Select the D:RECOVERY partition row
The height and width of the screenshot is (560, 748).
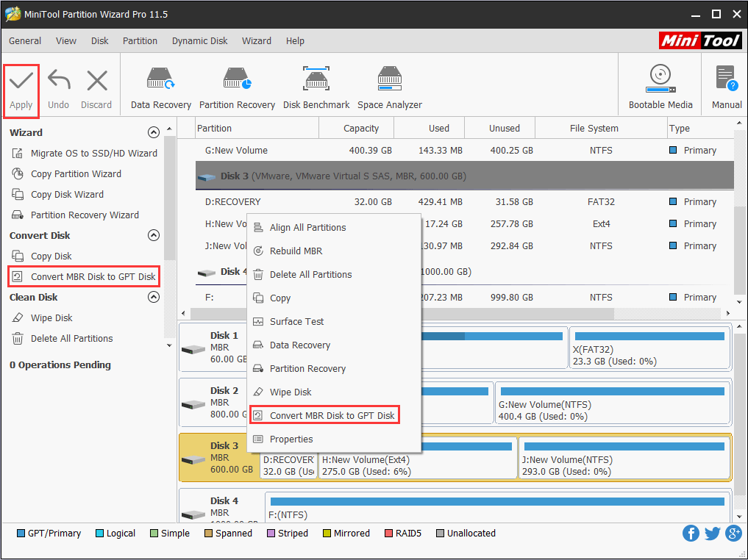pos(465,202)
